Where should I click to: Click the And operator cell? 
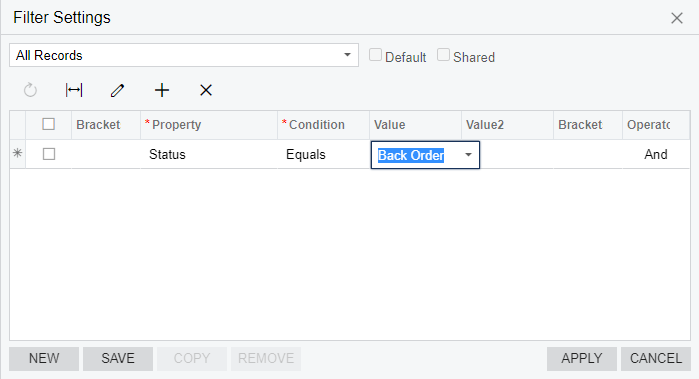tap(656, 154)
